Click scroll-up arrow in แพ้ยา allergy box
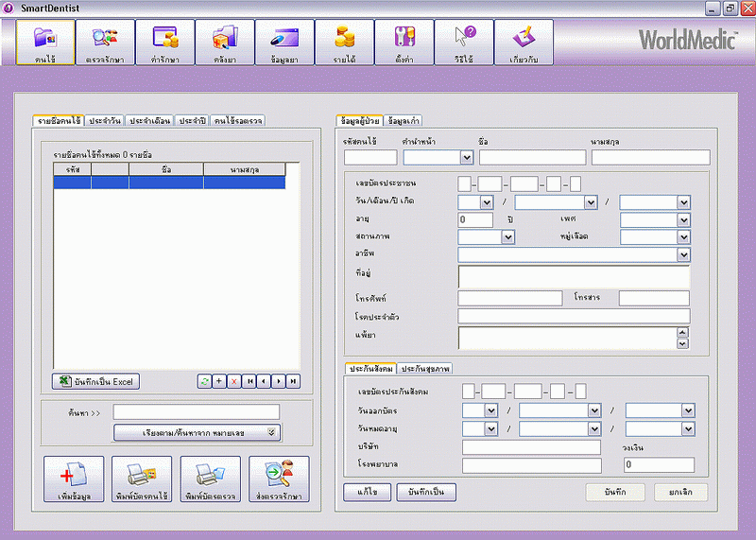Viewport: 756px width, 540px height. (682, 333)
